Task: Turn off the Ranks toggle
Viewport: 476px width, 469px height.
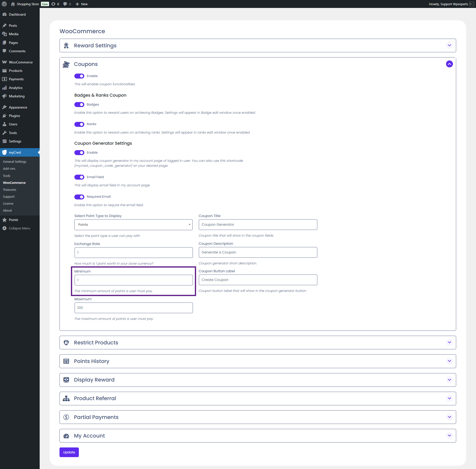Action: click(79, 124)
